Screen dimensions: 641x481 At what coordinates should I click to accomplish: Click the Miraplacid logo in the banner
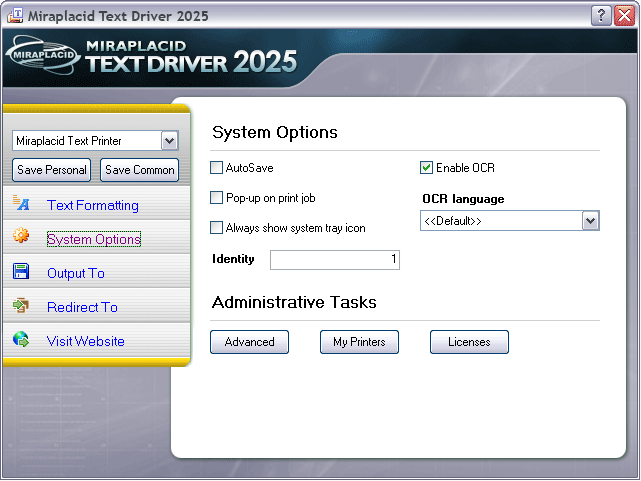(43, 55)
